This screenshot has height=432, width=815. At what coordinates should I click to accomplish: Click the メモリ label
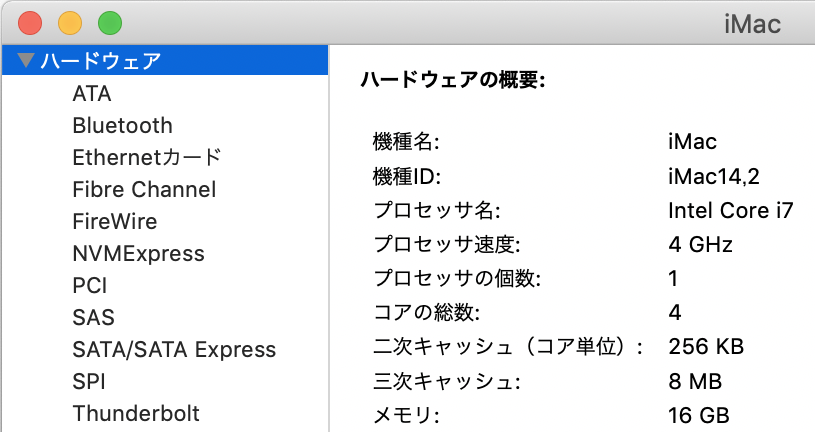tap(406, 415)
